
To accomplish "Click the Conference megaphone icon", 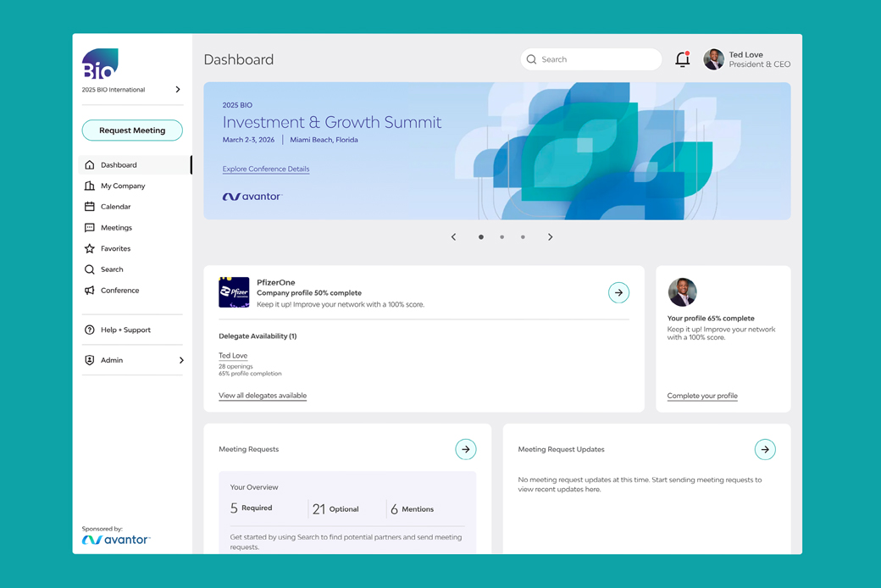I will [x=90, y=291].
